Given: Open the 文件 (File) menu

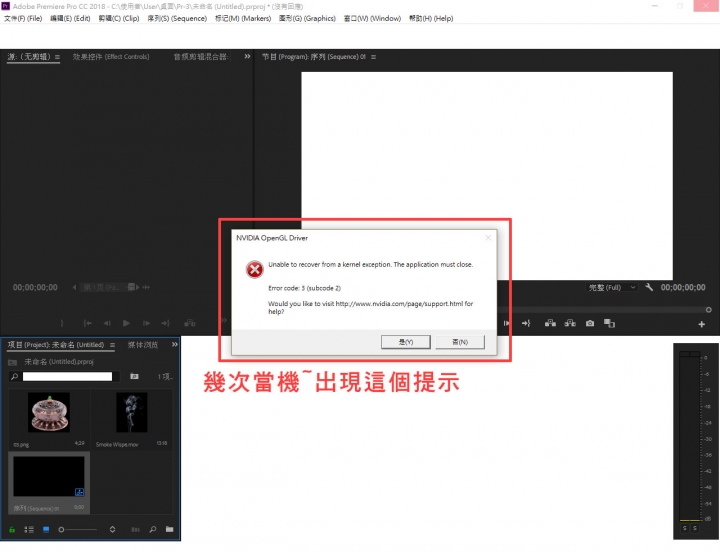Looking at the screenshot, I should [23, 18].
